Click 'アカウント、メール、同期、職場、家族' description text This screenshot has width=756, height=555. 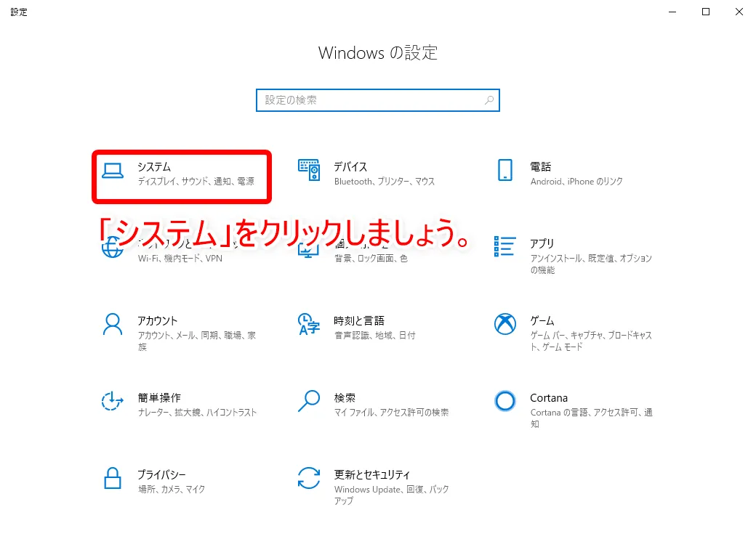(197, 341)
